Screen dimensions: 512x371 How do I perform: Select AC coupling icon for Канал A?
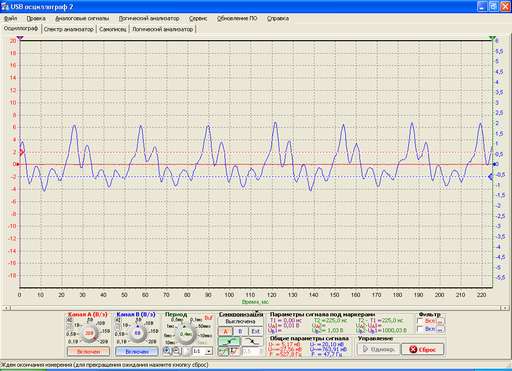[69, 320]
